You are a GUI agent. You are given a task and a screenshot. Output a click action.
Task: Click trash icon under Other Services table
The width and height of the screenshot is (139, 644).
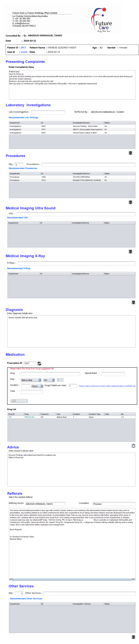click(133, 637)
